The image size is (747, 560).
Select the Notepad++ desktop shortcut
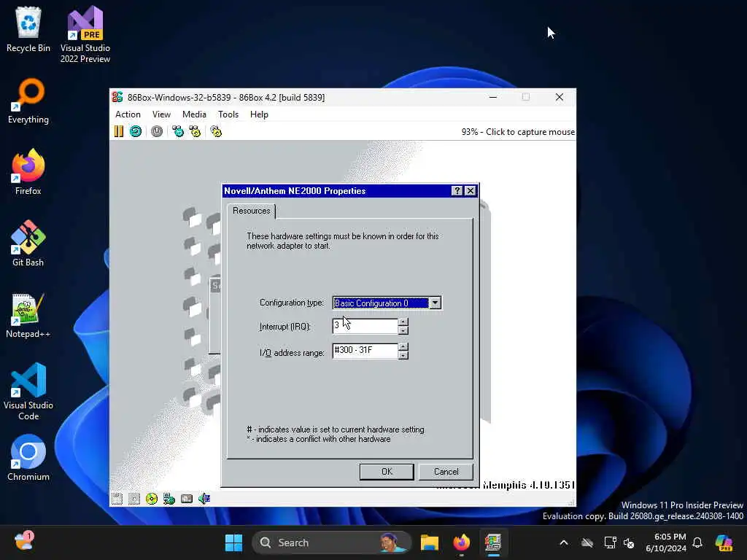(x=28, y=315)
